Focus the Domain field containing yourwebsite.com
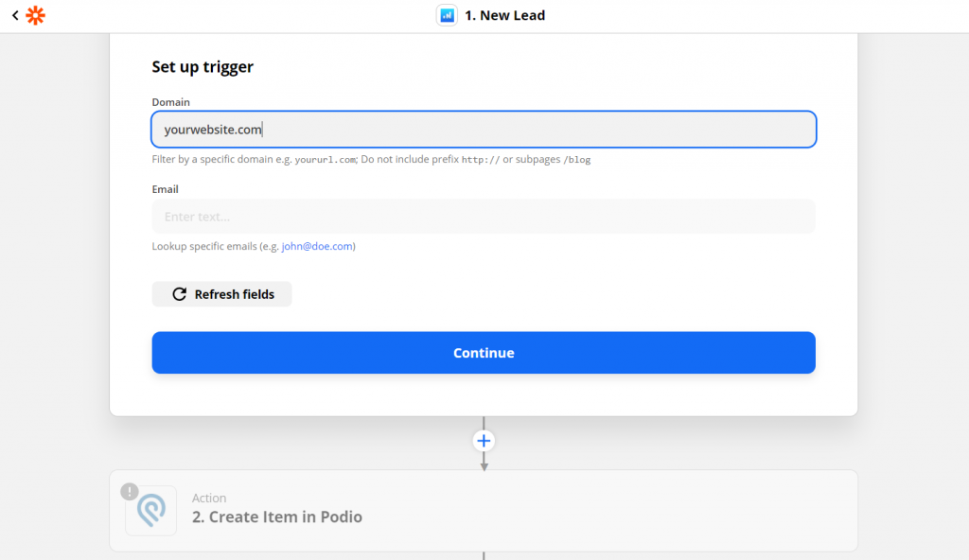The width and height of the screenshot is (969, 560). (484, 130)
